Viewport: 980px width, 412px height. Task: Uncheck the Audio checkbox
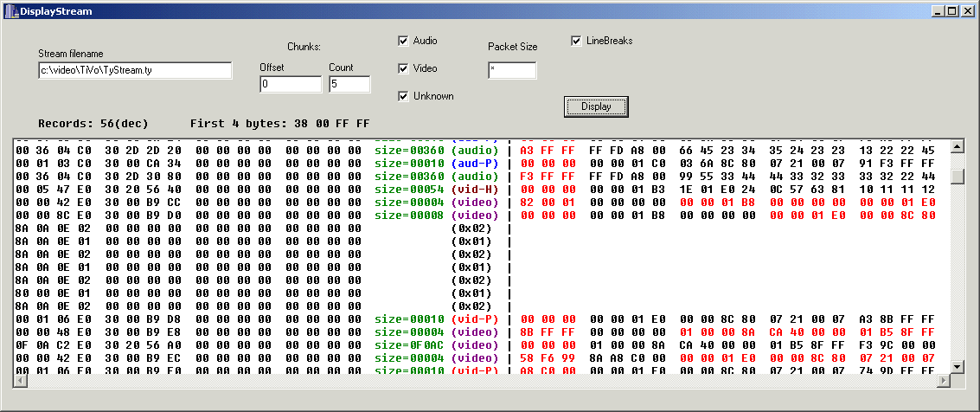403,41
